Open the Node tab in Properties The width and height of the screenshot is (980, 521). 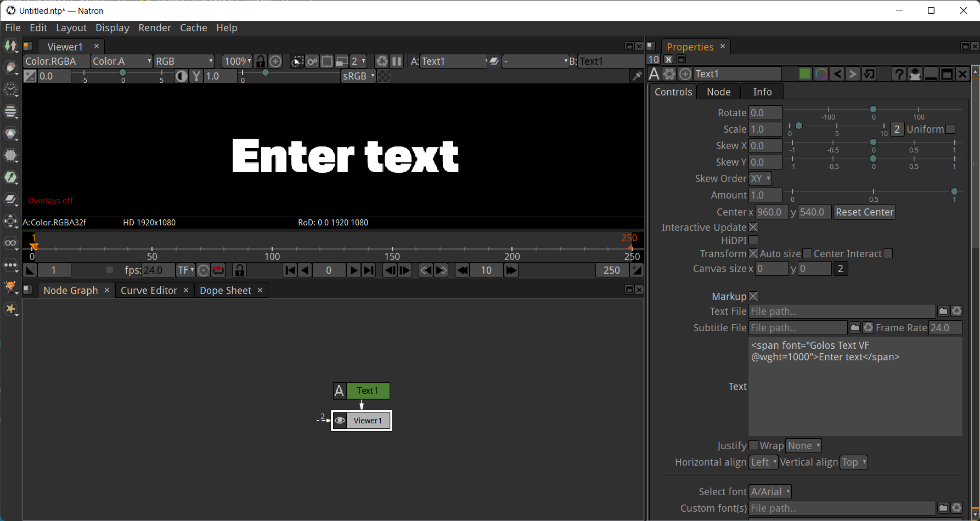pos(718,92)
